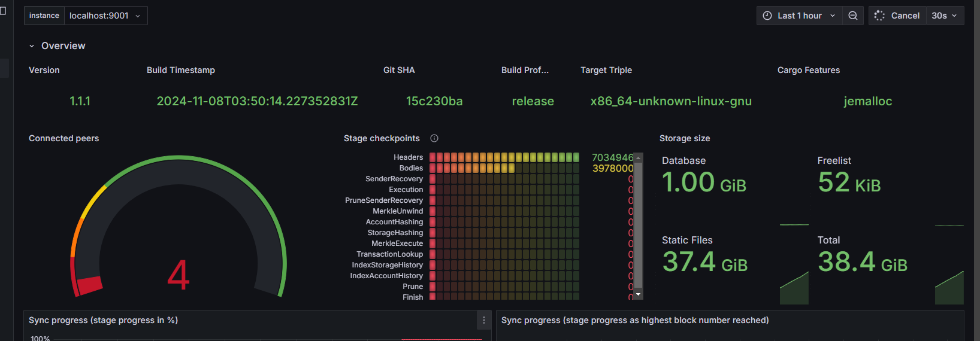Click the zoom out time range icon
The image size is (980, 341).
(x=852, y=16)
